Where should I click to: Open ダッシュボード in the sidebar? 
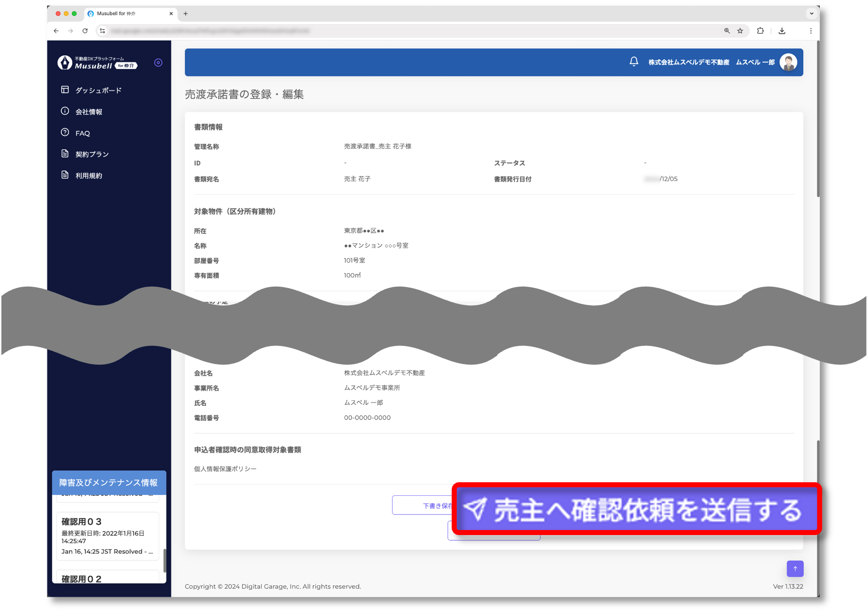click(x=98, y=91)
